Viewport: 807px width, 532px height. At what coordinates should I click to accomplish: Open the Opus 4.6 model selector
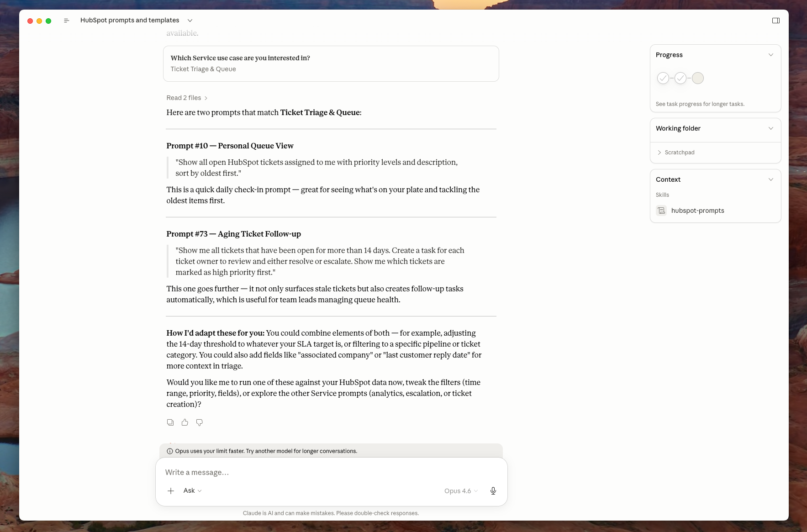tap(461, 491)
